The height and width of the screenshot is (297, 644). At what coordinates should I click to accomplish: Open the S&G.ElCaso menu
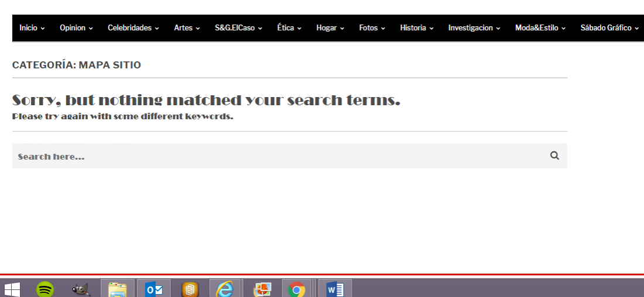click(x=239, y=28)
